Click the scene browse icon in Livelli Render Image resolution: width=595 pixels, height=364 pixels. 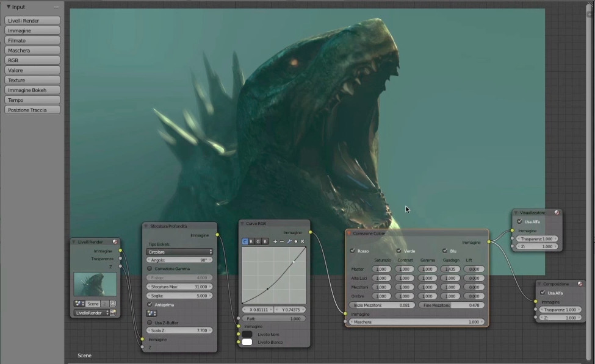point(80,304)
